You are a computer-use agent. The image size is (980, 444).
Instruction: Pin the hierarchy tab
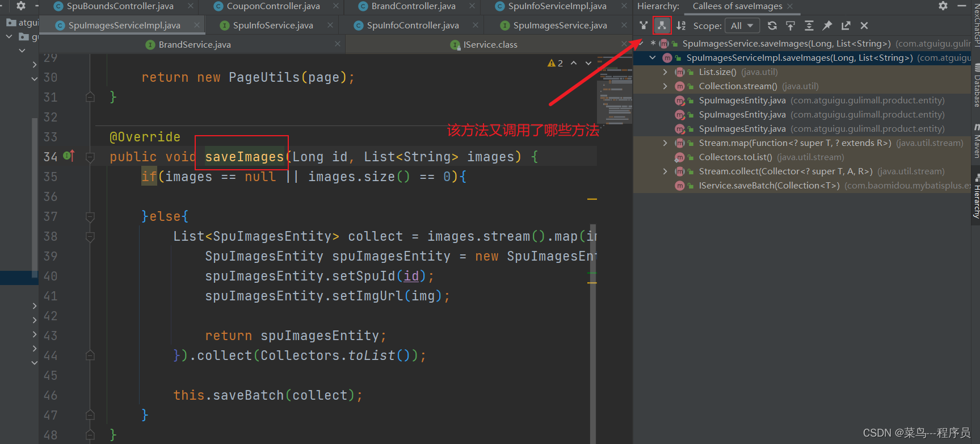click(x=827, y=26)
